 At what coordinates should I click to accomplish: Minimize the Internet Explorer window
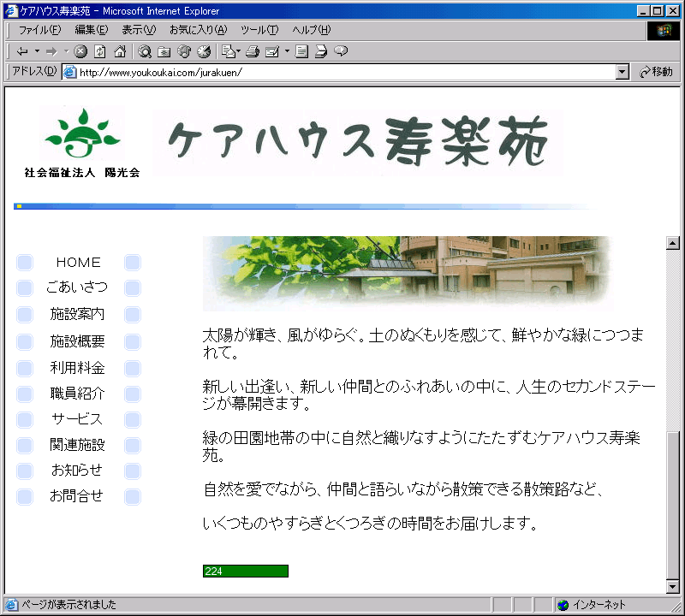pos(642,11)
